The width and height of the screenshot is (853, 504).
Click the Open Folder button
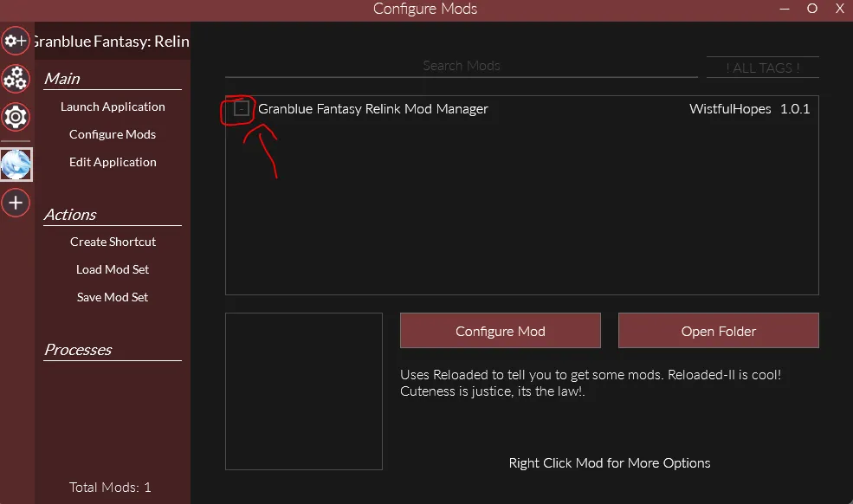point(719,331)
